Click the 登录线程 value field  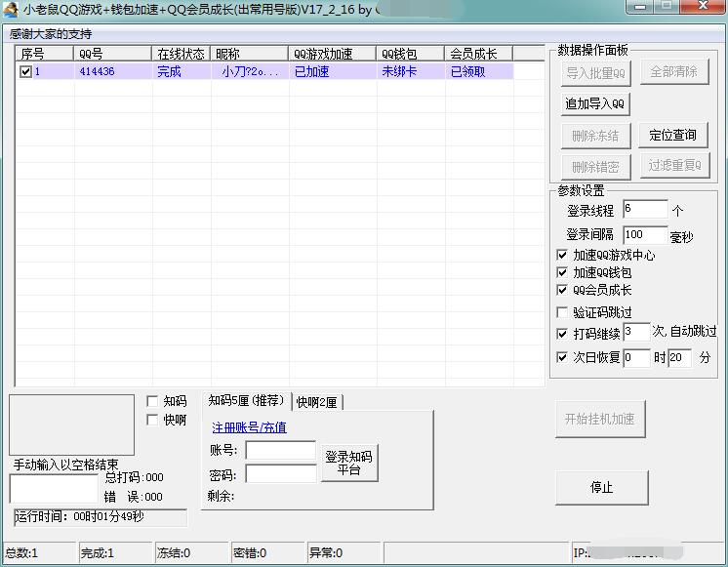point(645,209)
